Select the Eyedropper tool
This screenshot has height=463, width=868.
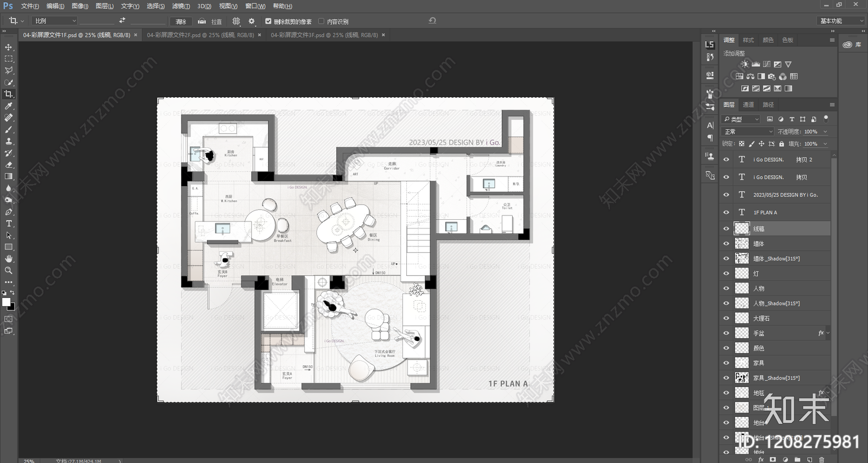click(9, 106)
